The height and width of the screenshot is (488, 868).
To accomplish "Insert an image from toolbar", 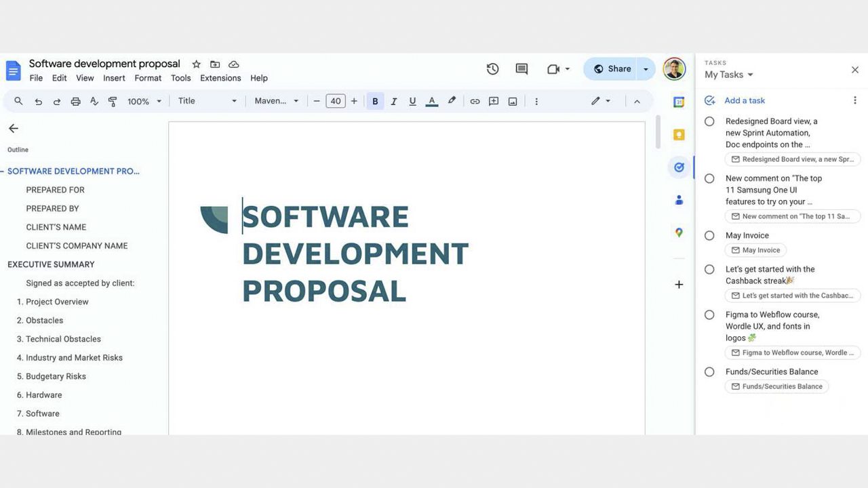I will coord(513,102).
